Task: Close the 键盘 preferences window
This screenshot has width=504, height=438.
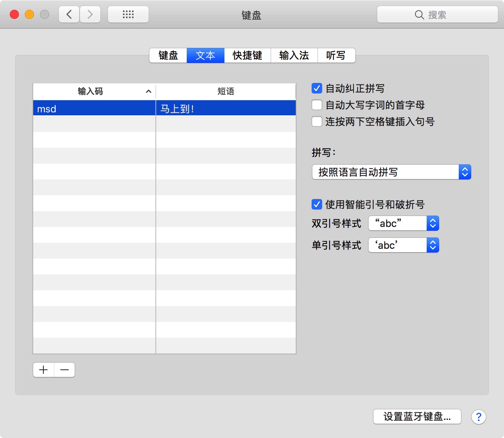Action: click(14, 15)
